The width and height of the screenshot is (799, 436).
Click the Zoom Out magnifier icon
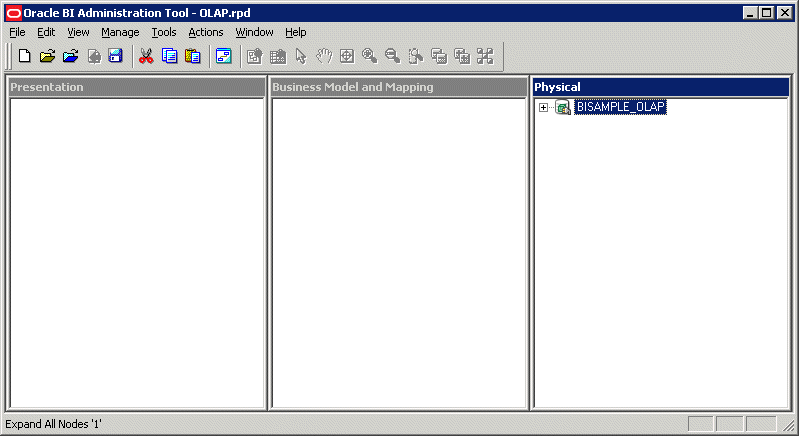click(392, 56)
